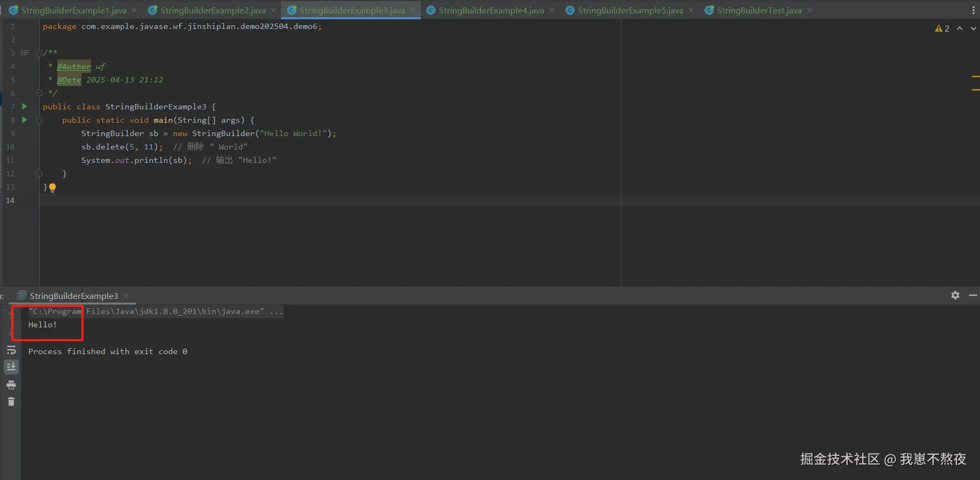Screen dimensions: 980x480
Task: Go to previous highlighted problem arrow
Action: click(x=960, y=28)
